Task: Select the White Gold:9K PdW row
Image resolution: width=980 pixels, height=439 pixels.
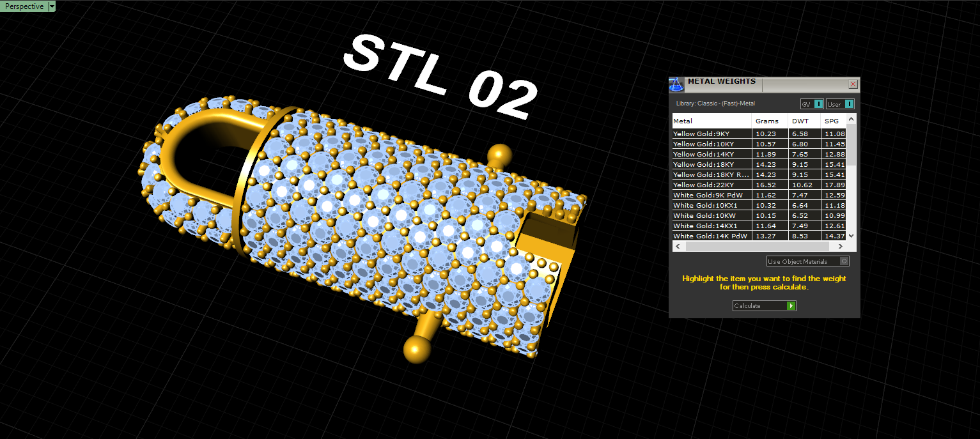Action: click(759, 195)
